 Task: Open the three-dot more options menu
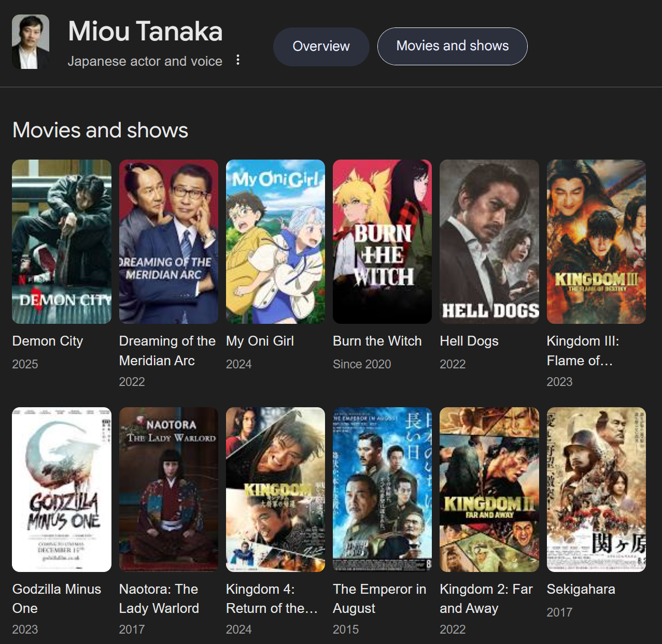[x=238, y=60]
